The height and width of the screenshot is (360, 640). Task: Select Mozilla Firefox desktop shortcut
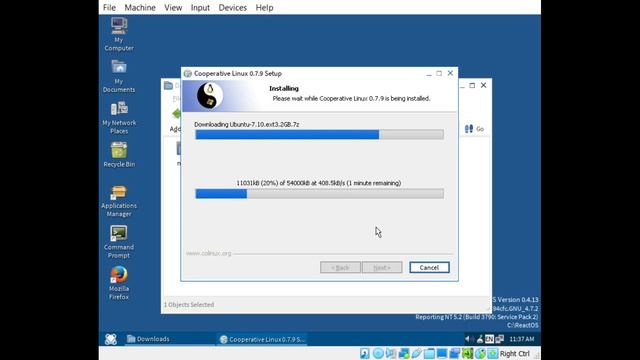point(119,284)
